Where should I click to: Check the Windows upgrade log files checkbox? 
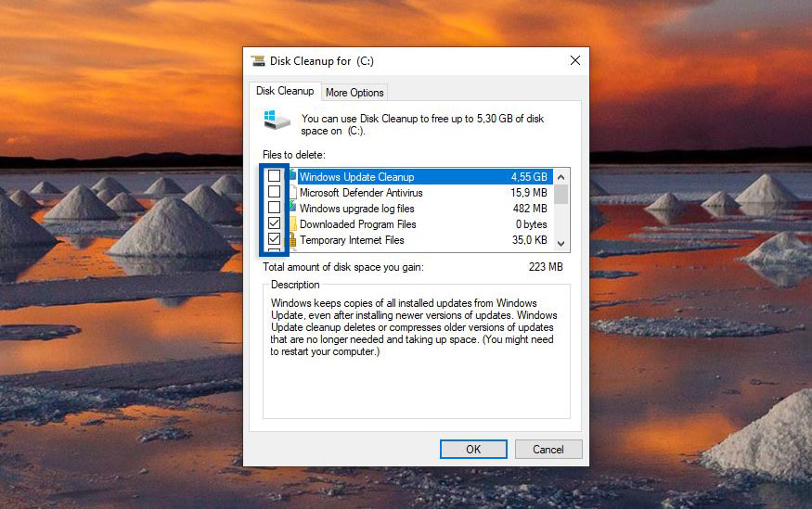tap(274, 208)
